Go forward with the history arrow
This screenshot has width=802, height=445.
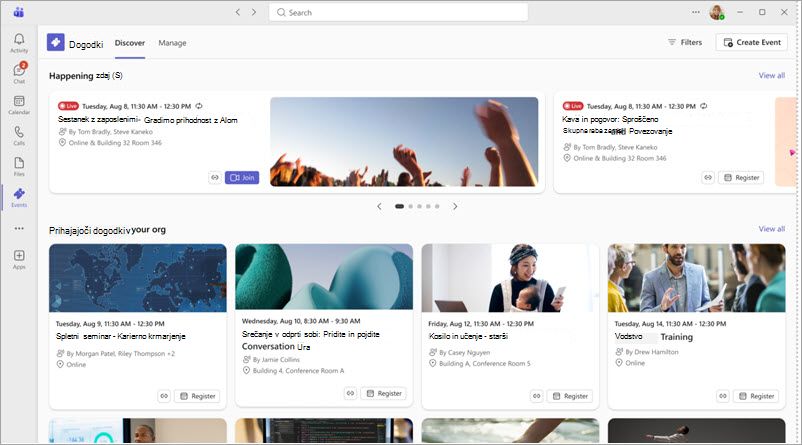254,12
